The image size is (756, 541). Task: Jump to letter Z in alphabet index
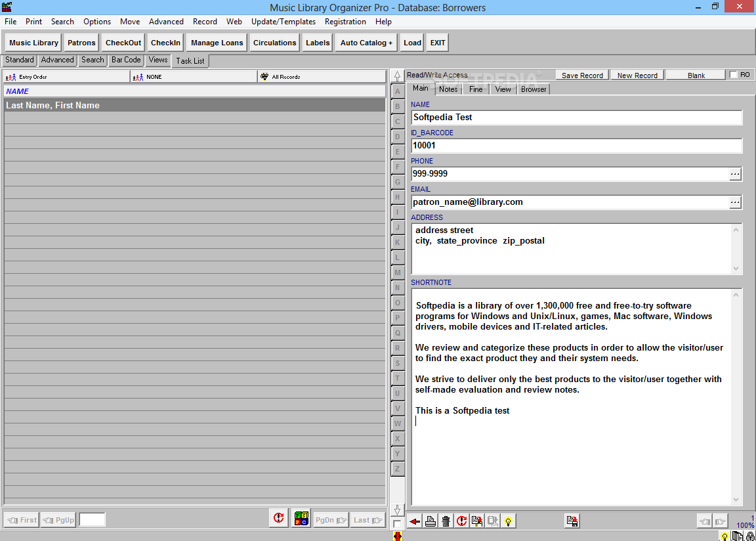pyautogui.click(x=397, y=469)
